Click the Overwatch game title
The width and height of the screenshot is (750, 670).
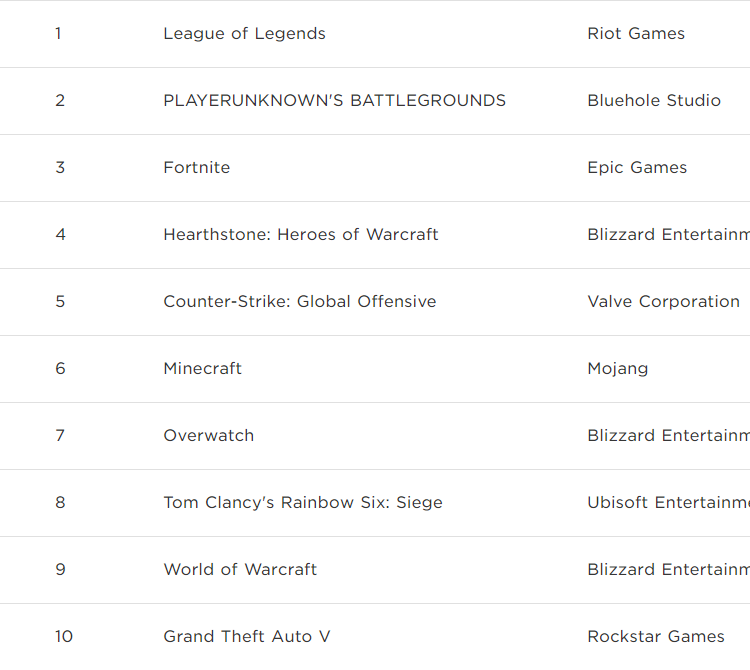[208, 436]
